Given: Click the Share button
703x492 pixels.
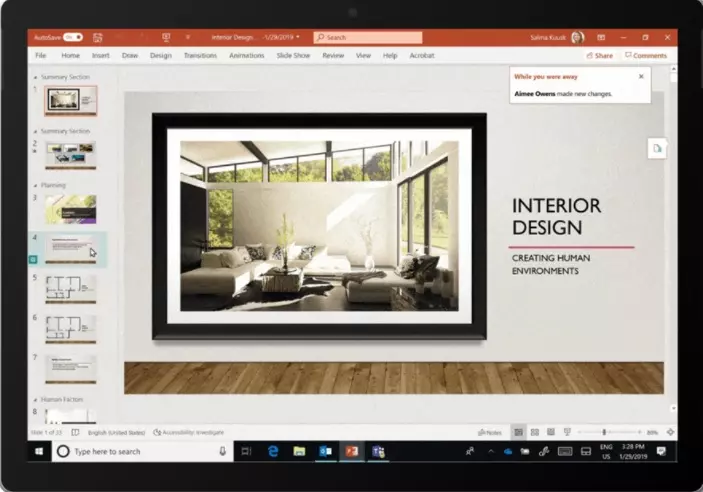Looking at the screenshot, I should [x=599, y=56].
